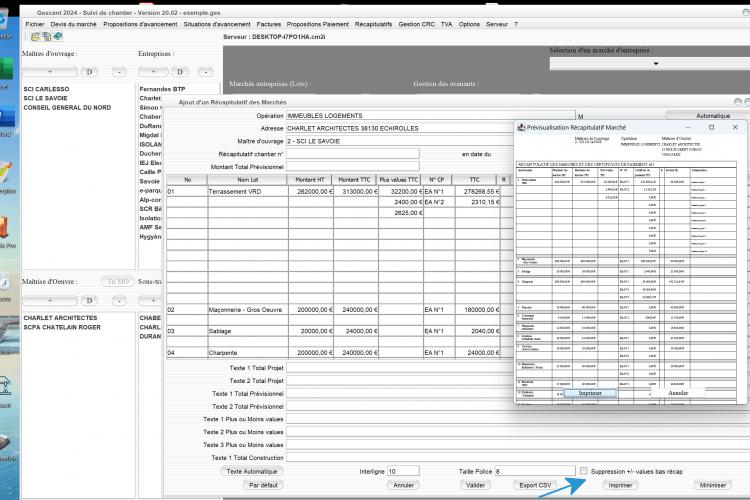Click the Plus values TTC column header
750x500 pixels.
point(398,180)
